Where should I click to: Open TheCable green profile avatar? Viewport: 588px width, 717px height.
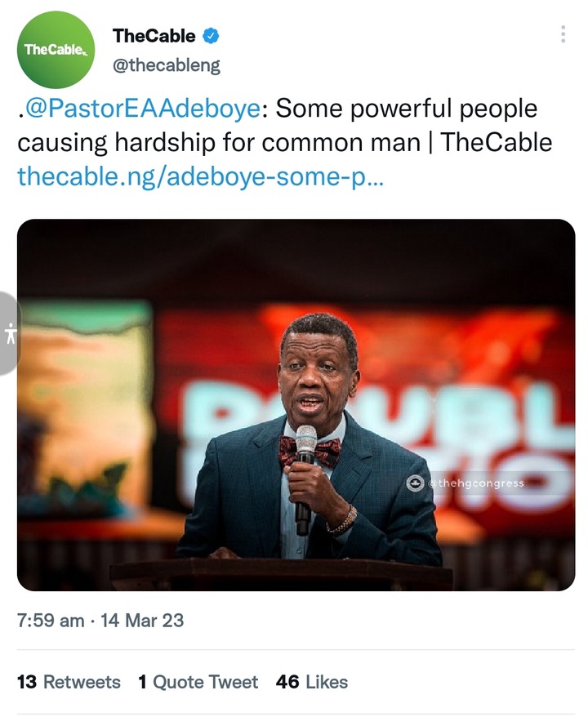(x=55, y=50)
